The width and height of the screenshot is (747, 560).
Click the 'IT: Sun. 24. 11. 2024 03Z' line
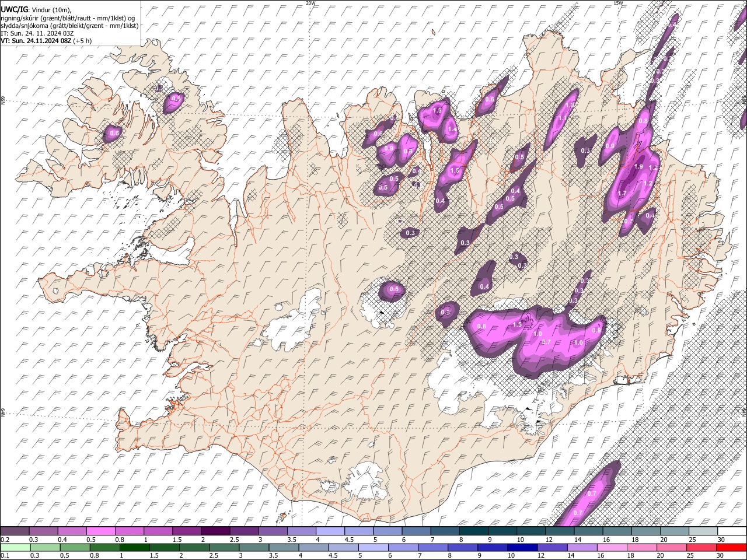pyautogui.click(x=37, y=33)
